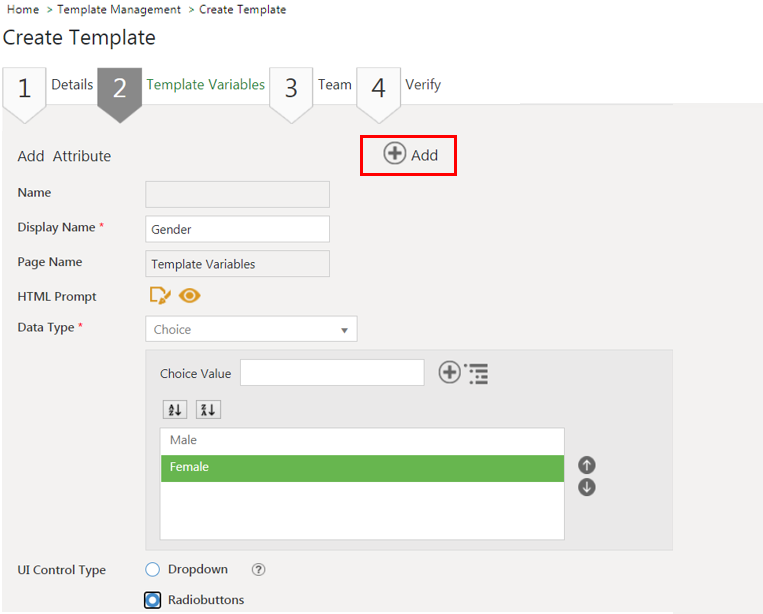Move selected choice down with arrow icon
Image resolution: width=763 pixels, height=614 pixels.
click(x=587, y=487)
